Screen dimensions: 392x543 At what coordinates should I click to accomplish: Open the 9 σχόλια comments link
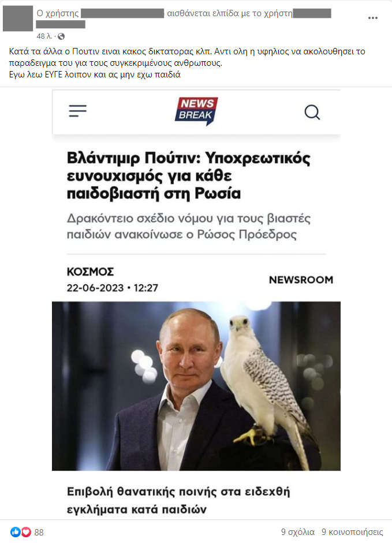(x=298, y=532)
